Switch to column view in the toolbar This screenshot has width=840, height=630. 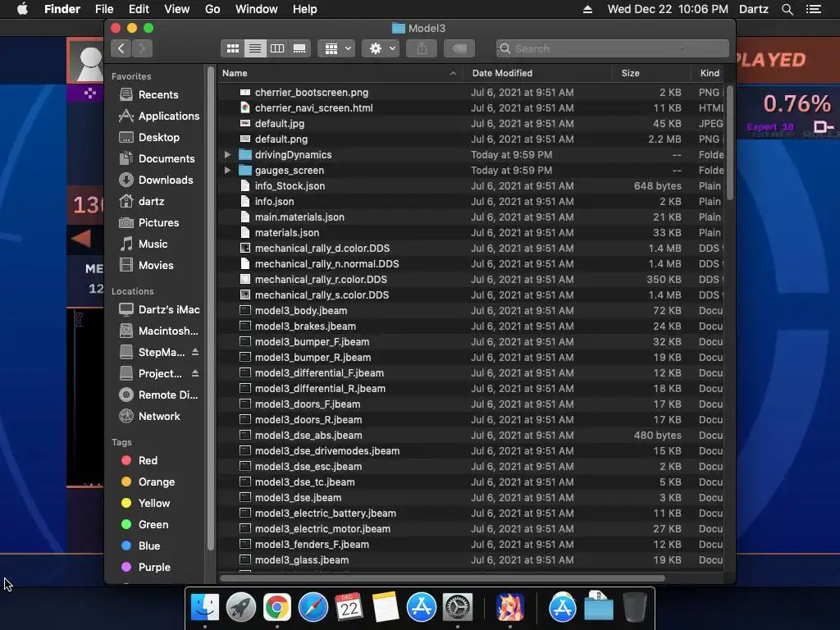coord(277,48)
